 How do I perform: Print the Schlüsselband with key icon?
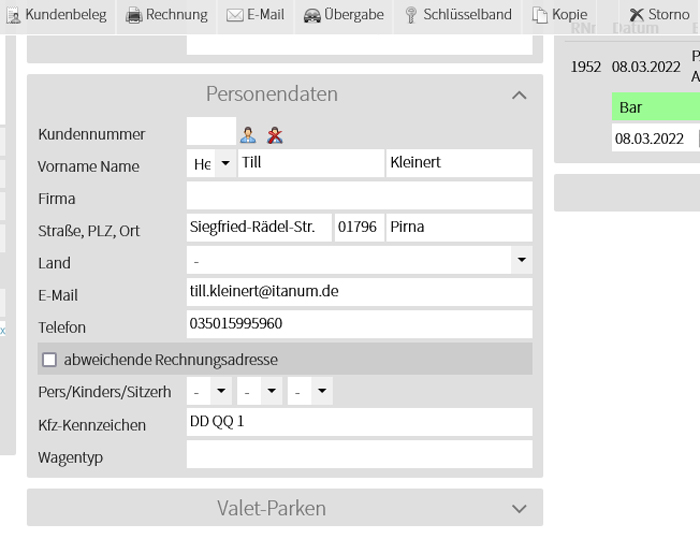tap(458, 15)
